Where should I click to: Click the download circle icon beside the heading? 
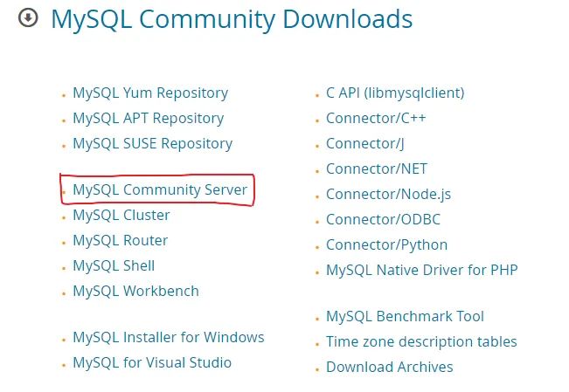(28, 17)
